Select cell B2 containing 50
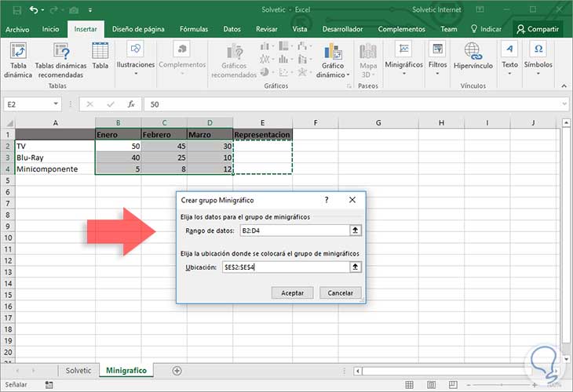573x392 pixels. (118, 147)
